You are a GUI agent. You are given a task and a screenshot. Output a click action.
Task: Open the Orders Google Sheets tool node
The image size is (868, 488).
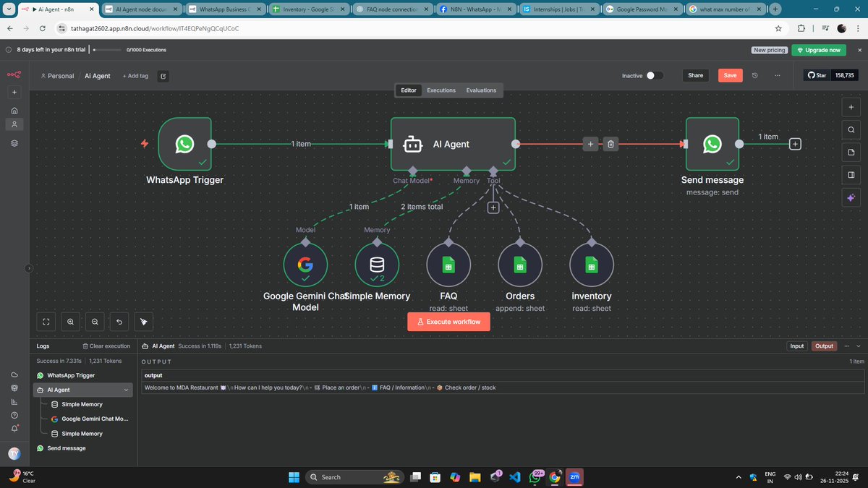coord(520,264)
